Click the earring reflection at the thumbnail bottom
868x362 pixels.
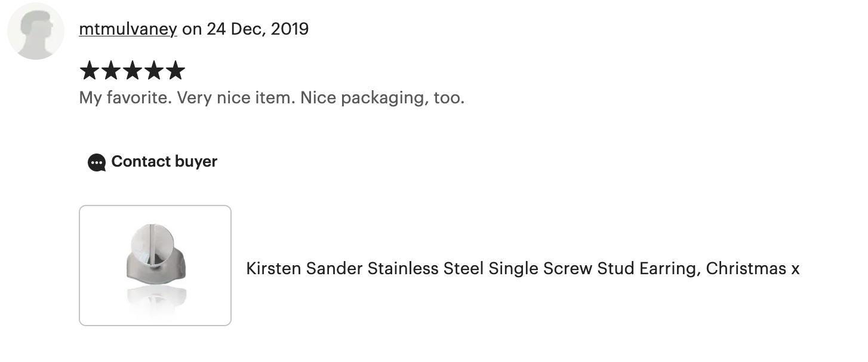click(x=156, y=299)
